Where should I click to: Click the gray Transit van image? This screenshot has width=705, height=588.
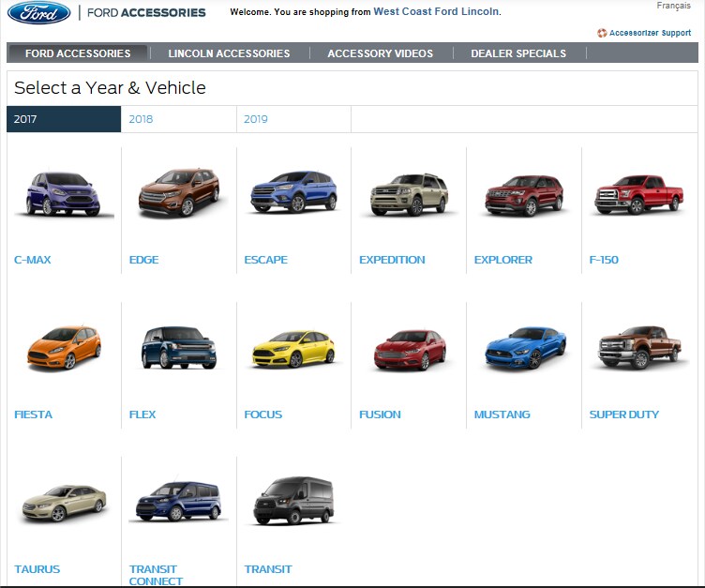(x=293, y=501)
